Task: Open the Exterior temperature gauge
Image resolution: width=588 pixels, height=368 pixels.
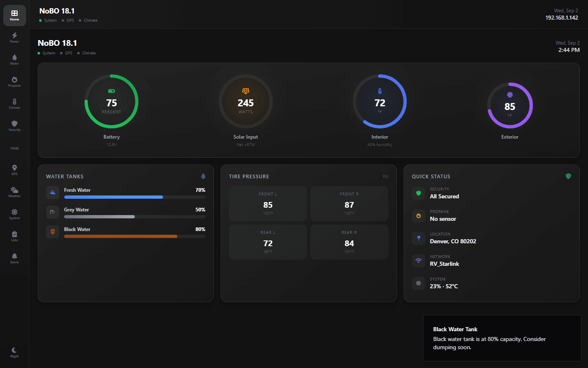Action: click(x=510, y=105)
